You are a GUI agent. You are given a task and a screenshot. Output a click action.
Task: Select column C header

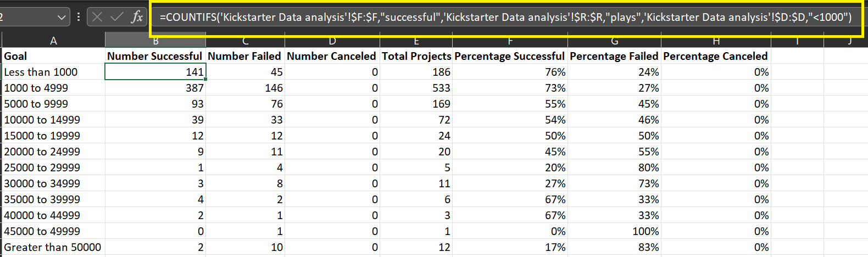pos(245,41)
